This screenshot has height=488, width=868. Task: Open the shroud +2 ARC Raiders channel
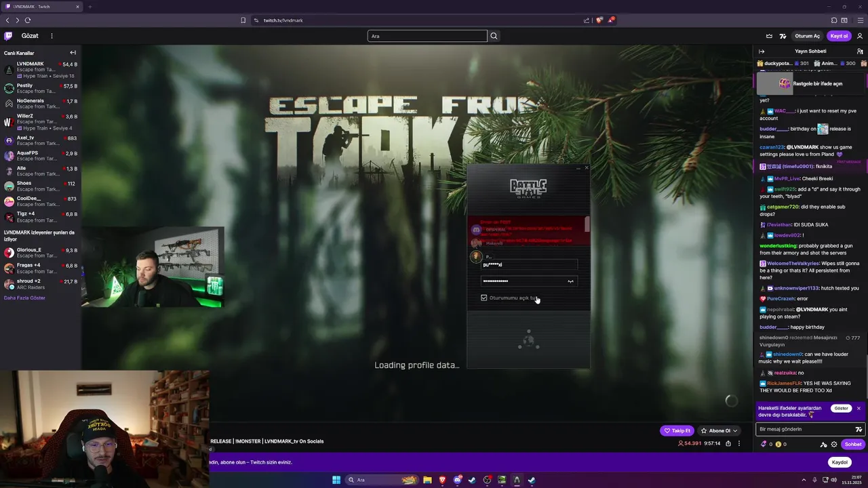[x=41, y=283]
